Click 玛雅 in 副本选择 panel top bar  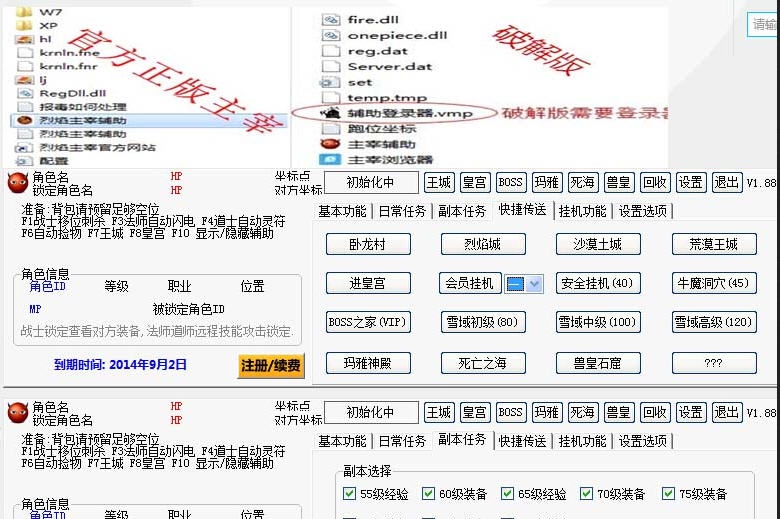[546, 413]
